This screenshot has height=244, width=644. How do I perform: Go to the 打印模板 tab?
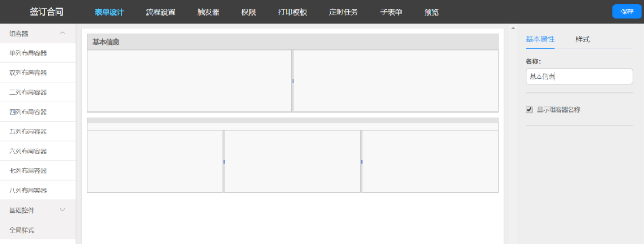(292, 12)
